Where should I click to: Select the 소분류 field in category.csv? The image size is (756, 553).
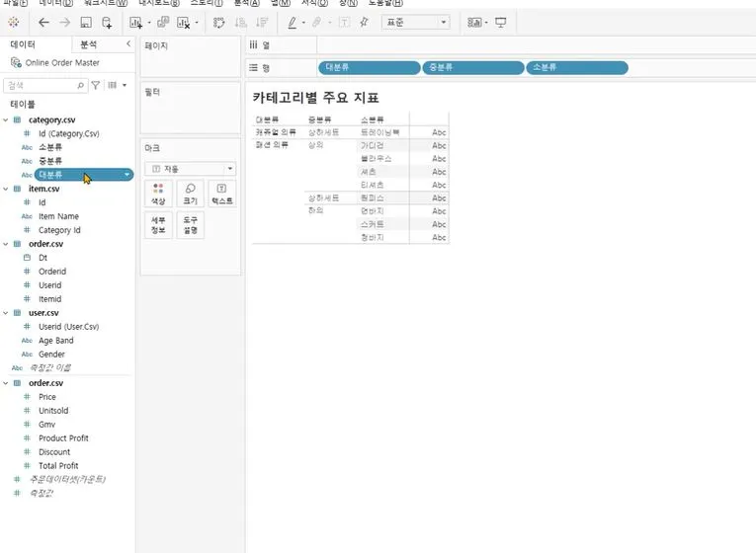[50, 147]
